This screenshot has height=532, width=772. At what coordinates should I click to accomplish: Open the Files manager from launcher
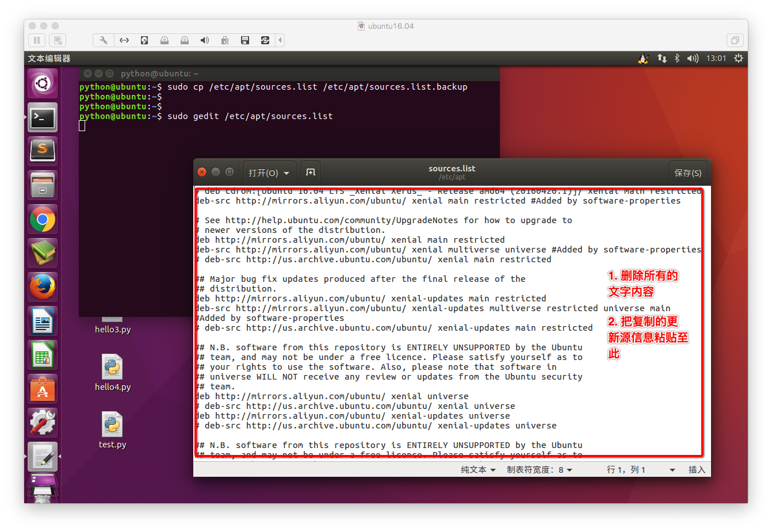tap(43, 185)
